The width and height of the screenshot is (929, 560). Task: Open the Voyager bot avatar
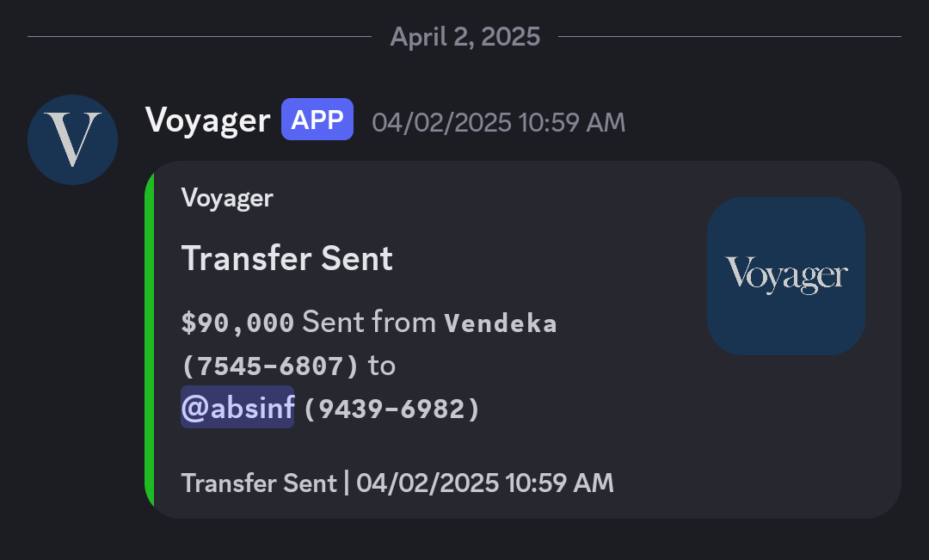pos(72,140)
